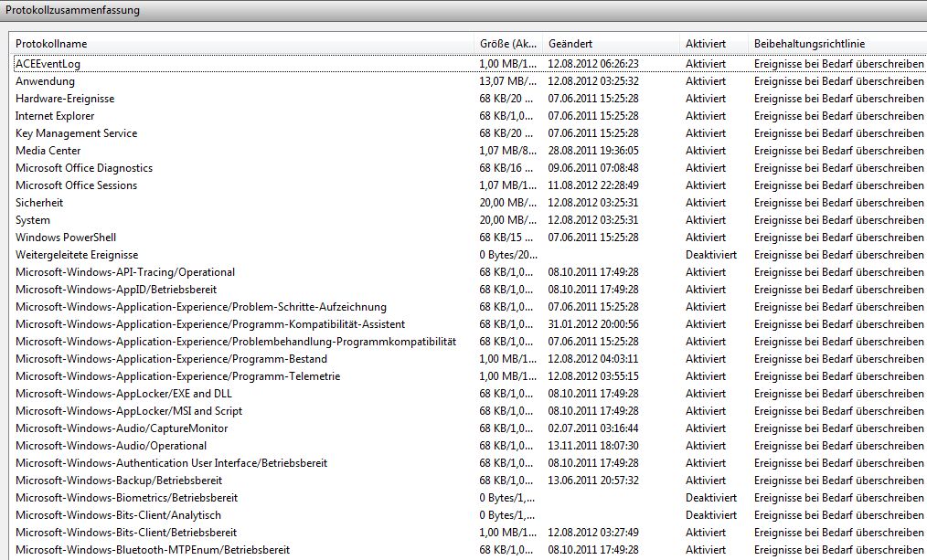Select the Backup/Betriebsbereit log
Viewport: 927px width, 560px height.
point(470,481)
